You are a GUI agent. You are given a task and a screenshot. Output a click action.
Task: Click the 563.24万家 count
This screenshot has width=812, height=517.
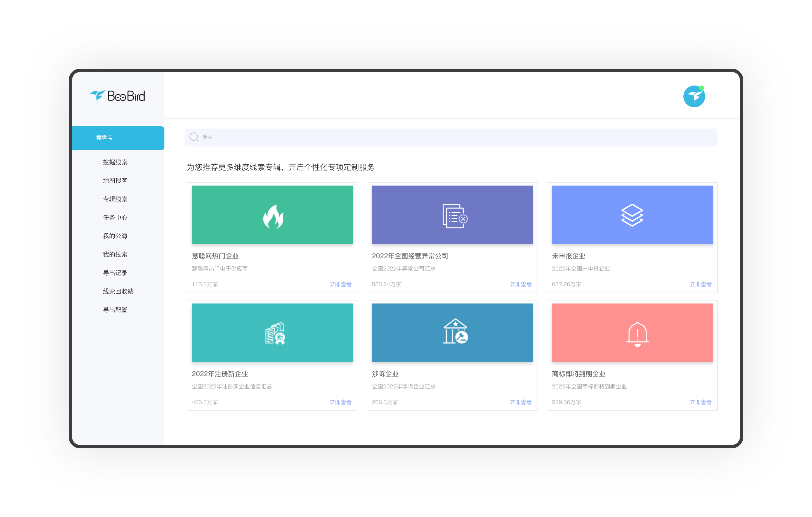386,284
